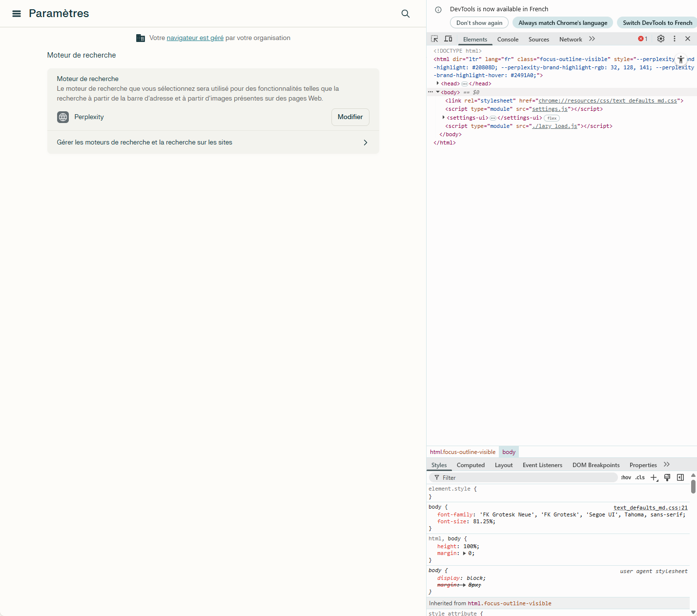Viewport: 697px width, 616px height.
Task: Open the hamburger menu on Paramètres page
Action: tap(17, 14)
